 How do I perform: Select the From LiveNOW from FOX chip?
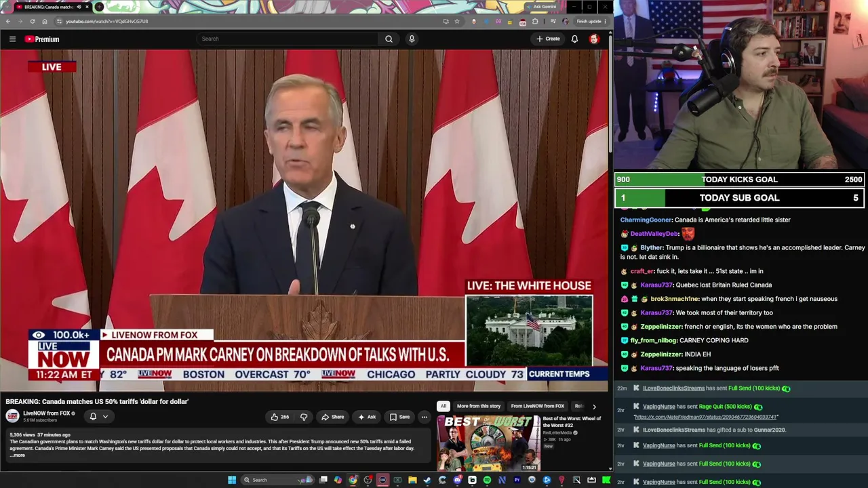pos(538,406)
